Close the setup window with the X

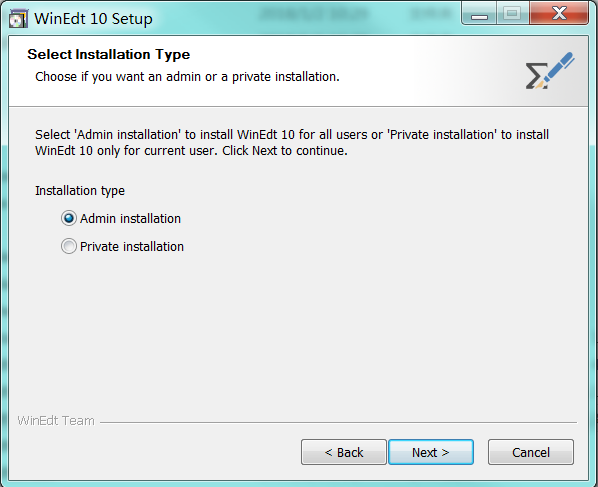point(559,14)
